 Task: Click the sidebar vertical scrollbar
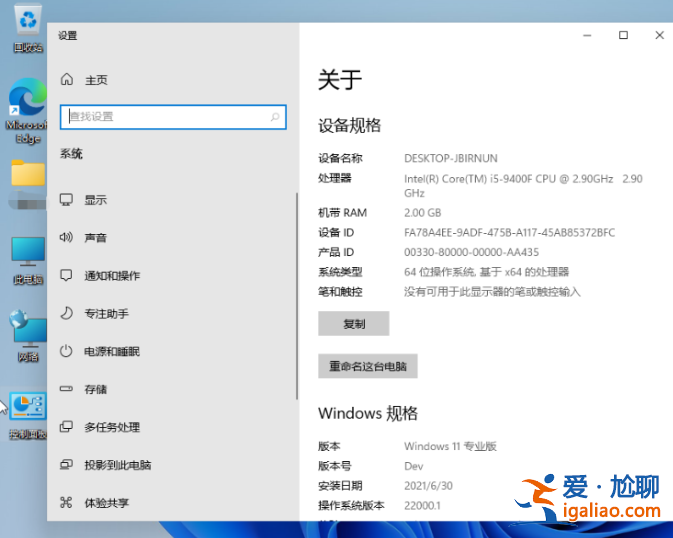(297, 296)
